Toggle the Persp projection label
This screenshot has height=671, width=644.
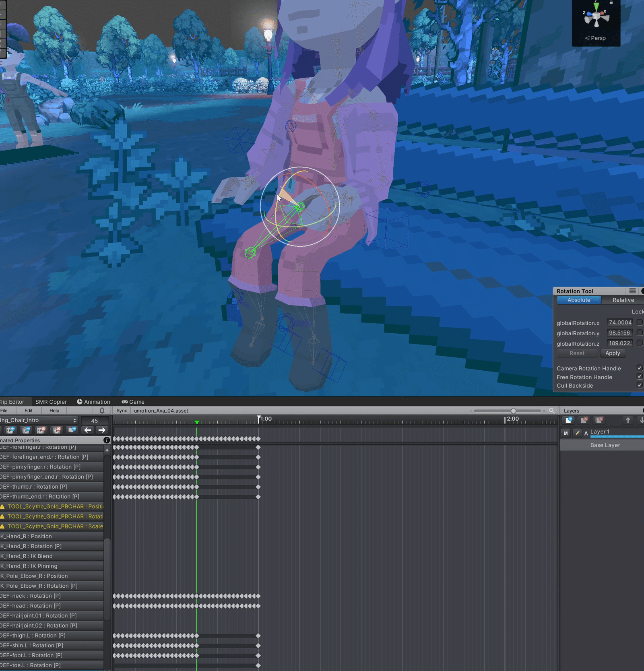click(595, 38)
